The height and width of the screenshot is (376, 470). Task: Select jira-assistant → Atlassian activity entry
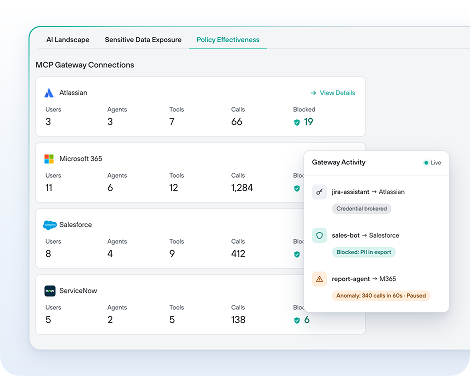[x=368, y=192]
